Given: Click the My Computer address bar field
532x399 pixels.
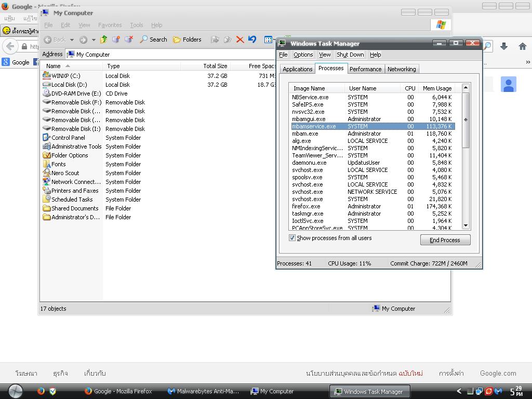Looking at the screenshot, I should pos(171,54).
